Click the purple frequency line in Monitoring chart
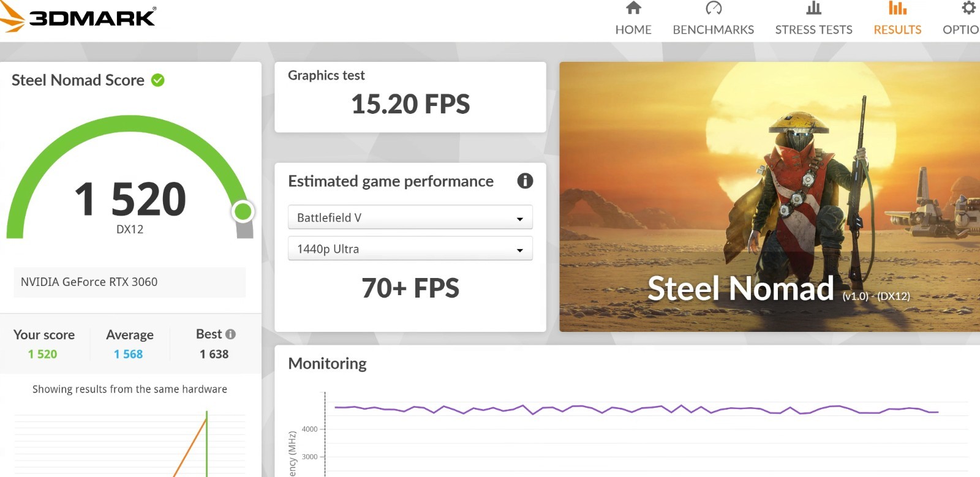The height and width of the screenshot is (477, 980). [x=637, y=408]
